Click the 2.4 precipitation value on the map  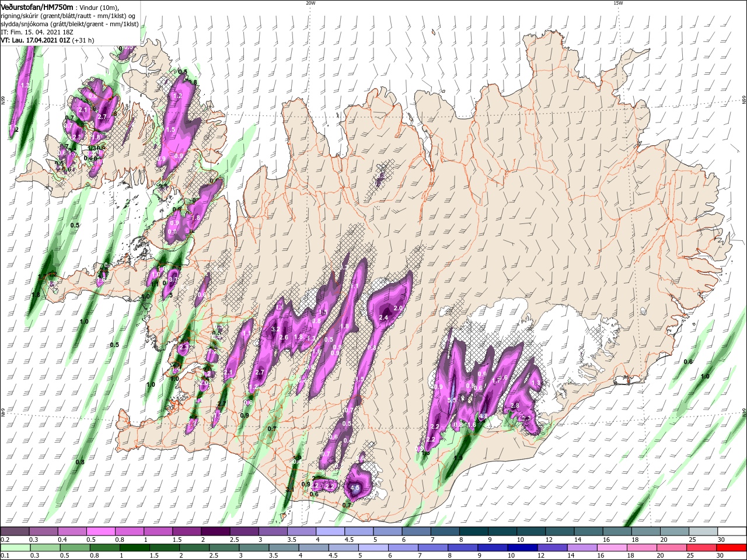[384, 318]
